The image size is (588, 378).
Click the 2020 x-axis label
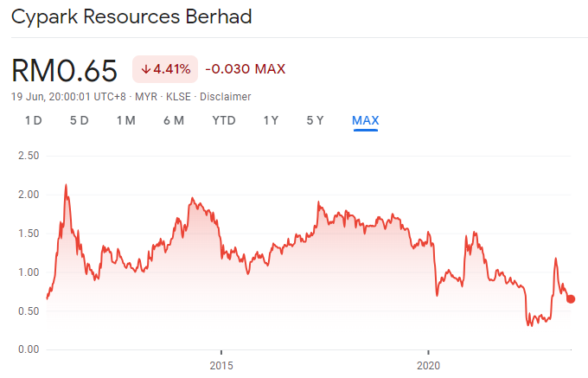point(429,365)
